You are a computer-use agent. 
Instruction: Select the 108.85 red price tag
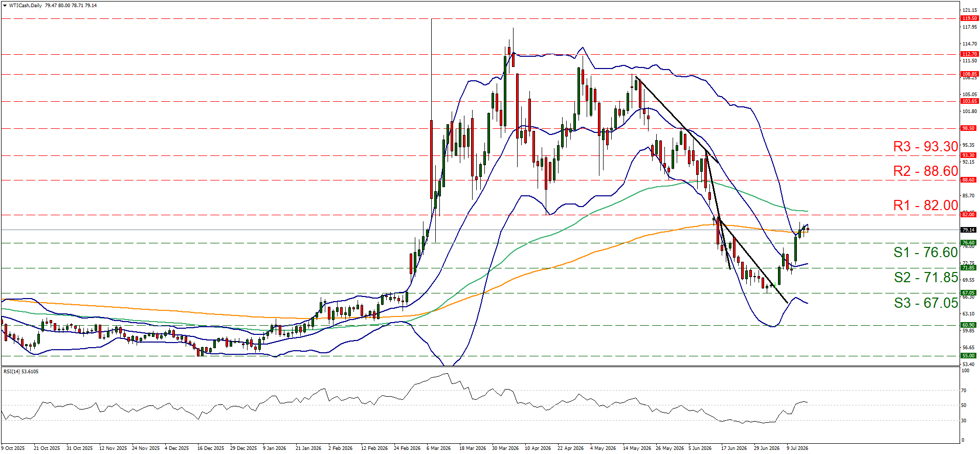(x=969, y=74)
